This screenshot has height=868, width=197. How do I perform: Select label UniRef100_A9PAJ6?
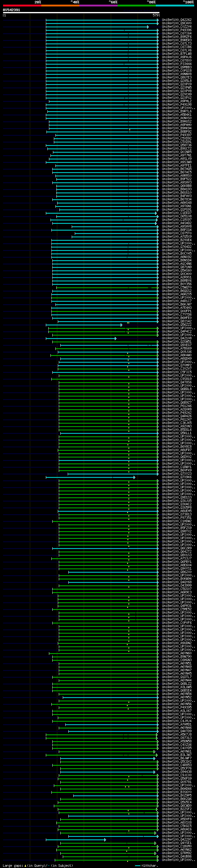pos(177,57)
